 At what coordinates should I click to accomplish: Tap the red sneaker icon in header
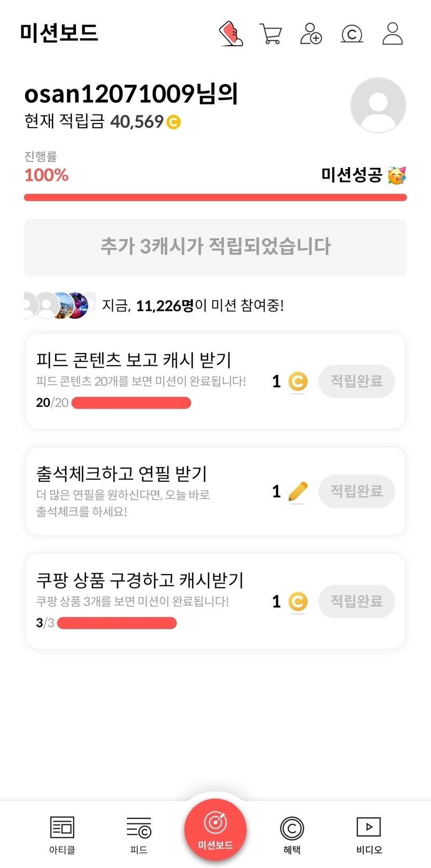(231, 34)
